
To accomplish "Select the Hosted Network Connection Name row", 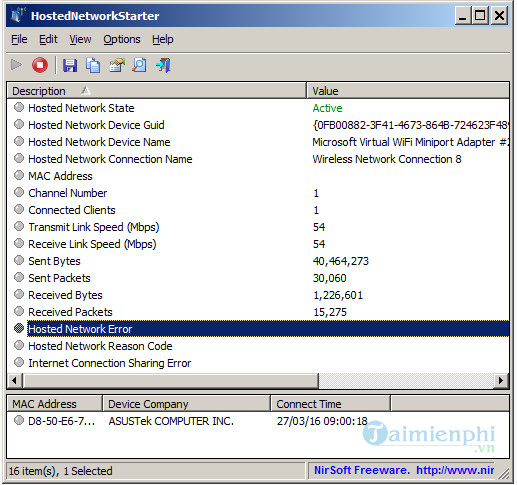I will (258, 159).
